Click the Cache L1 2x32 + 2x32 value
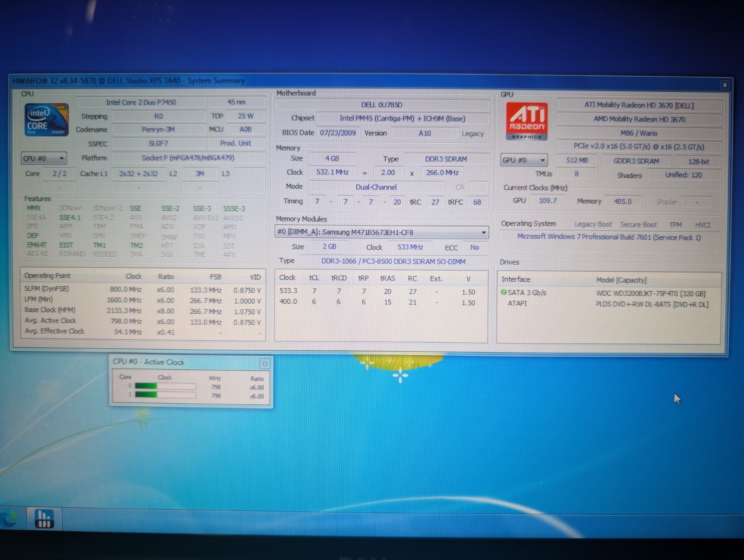Screen dimensions: 744x560 pos(139,173)
